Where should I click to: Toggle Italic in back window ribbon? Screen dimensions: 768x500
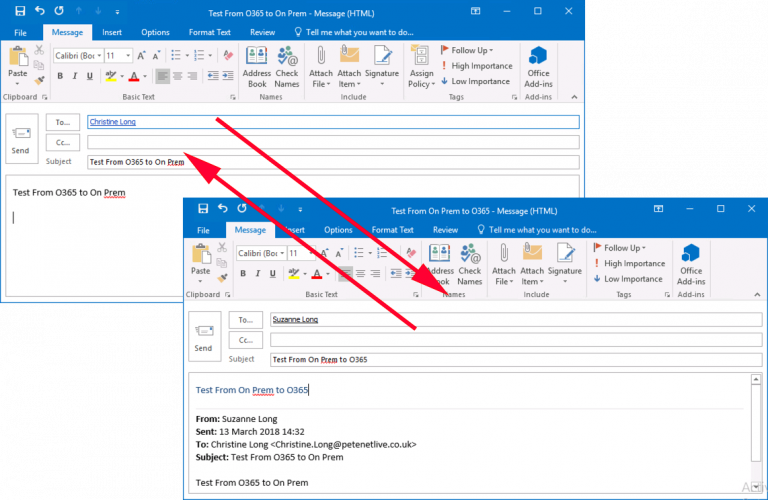pos(74,76)
